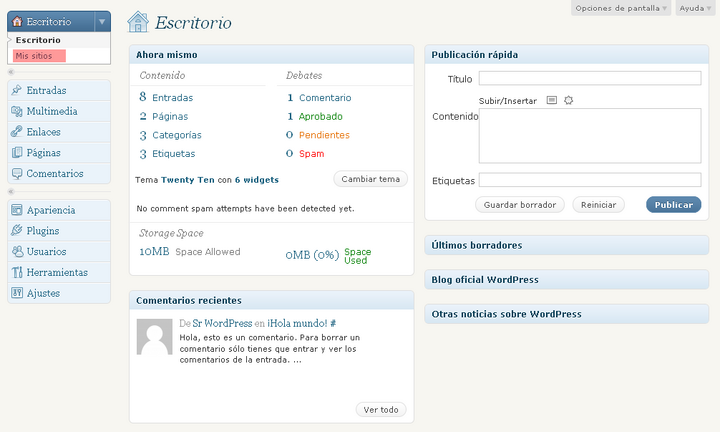This screenshot has width=720, height=432.
Task: Expand the Últimos borradores panel
Action: click(567, 245)
